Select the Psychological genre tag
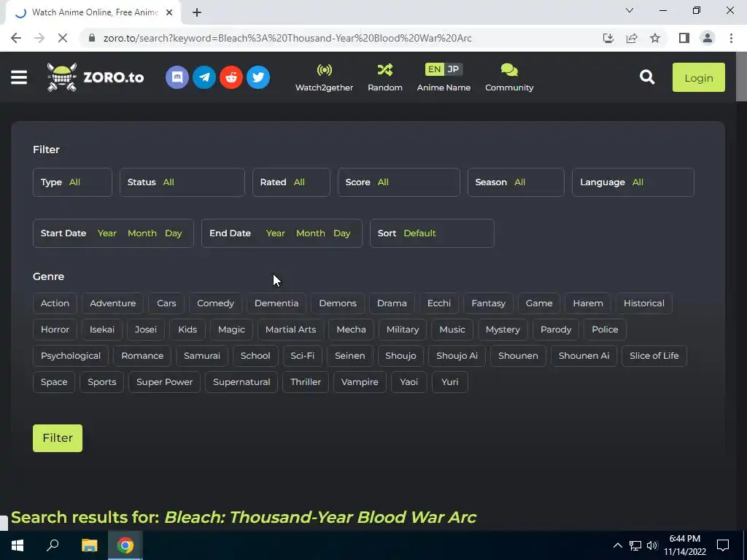 (71, 356)
